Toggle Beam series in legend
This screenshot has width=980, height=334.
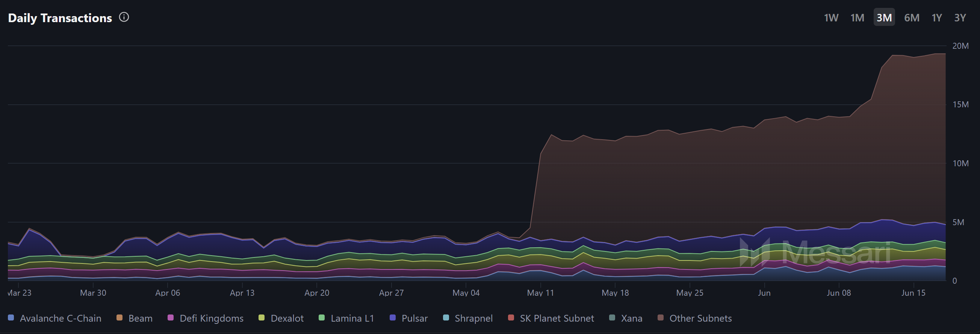click(134, 318)
